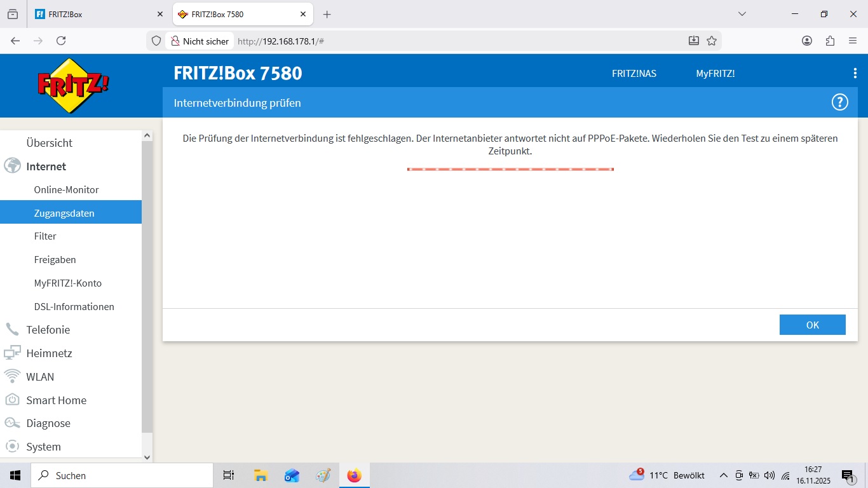Viewport: 868px width, 488px height.
Task: Click the Telefonie phone icon
Action: tap(12, 329)
